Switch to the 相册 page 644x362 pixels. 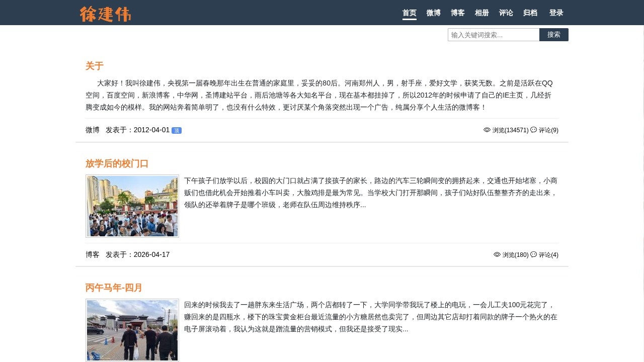pos(481,13)
